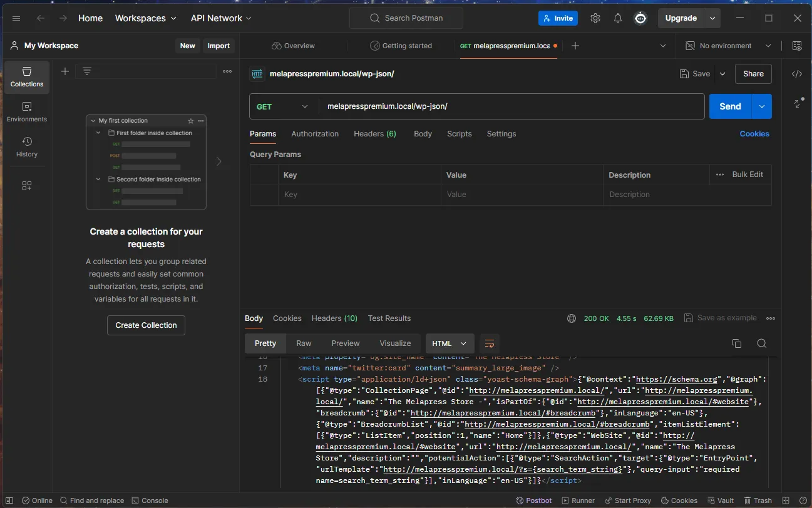Open the Save options dropdown arrow
Image resolution: width=812 pixels, height=508 pixels.
pyautogui.click(x=722, y=74)
